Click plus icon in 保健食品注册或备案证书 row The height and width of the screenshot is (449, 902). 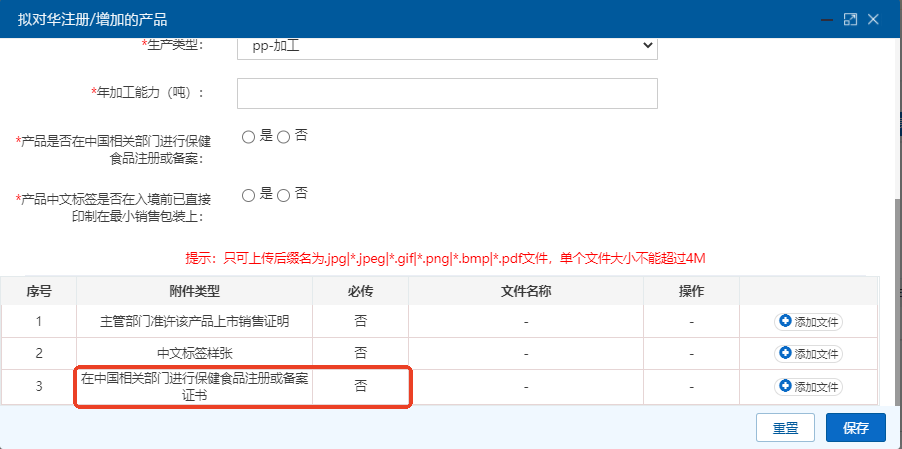click(785, 386)
